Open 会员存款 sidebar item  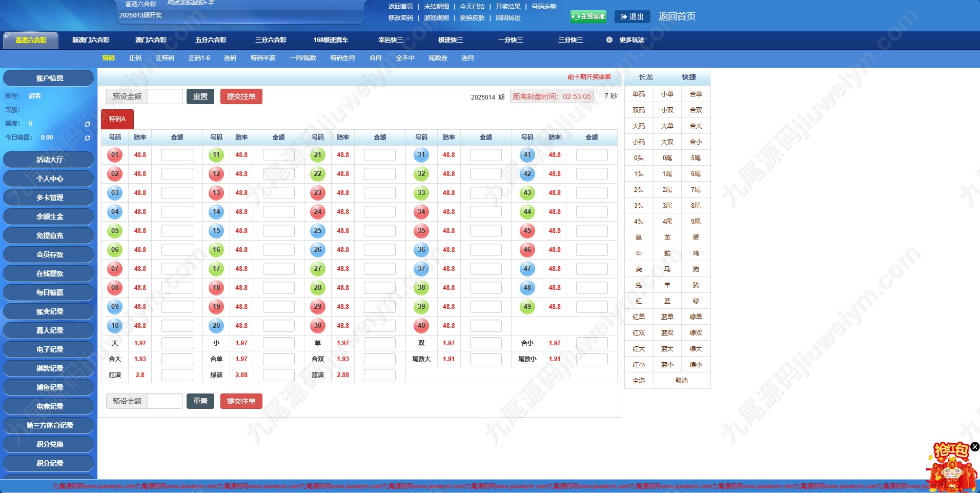pyautogui.click(x=49, y=254)
